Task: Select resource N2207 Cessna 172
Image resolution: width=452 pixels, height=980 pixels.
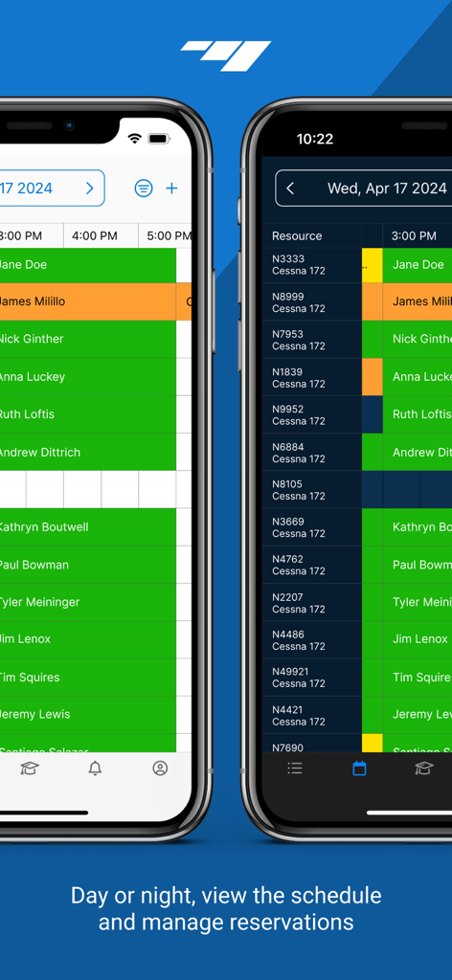Action: click(311, 602)
